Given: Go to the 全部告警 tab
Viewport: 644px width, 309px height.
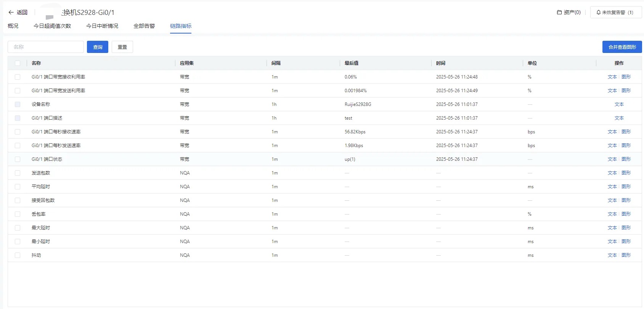Looking at the screenshot, I should (144, 26).
